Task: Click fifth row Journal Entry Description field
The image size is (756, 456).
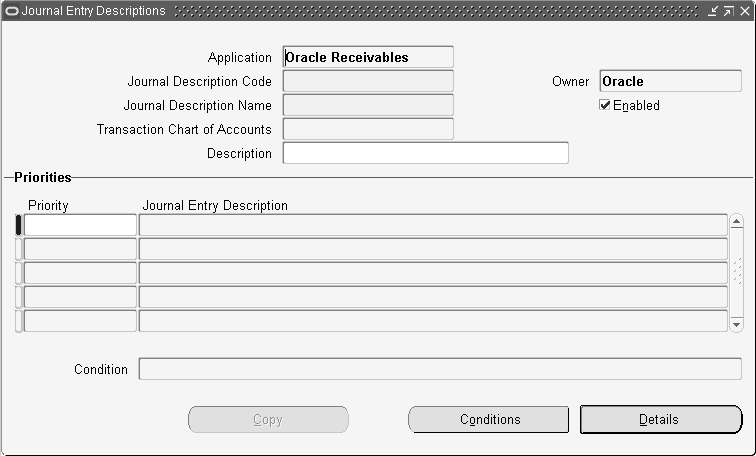Action: pyautogui.click(x=433, y=321)
